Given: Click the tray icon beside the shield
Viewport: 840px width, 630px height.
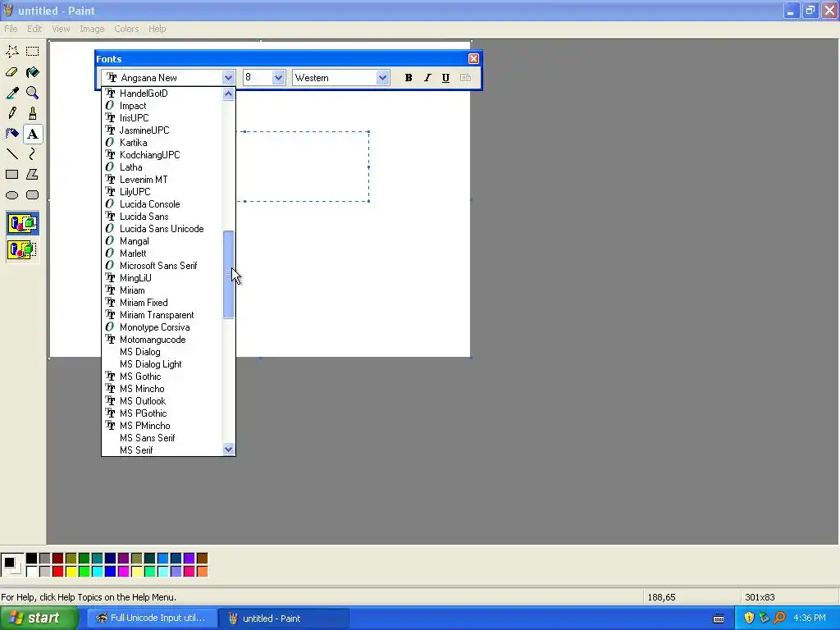Looking at the screenshot, I should point(764,619).
